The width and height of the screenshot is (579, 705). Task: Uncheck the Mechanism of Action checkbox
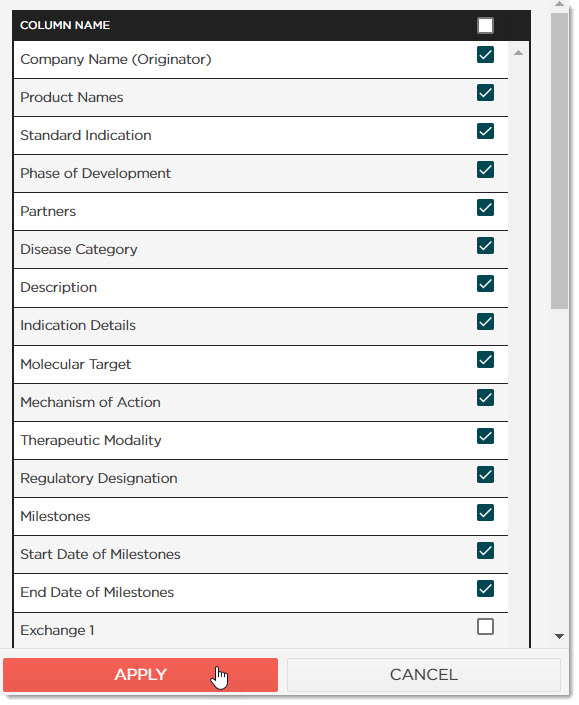coord(485,397)
